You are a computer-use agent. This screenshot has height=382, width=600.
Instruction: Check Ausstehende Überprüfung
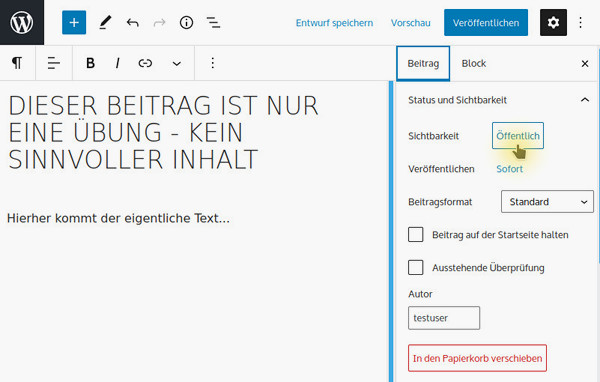click(416, 268)
